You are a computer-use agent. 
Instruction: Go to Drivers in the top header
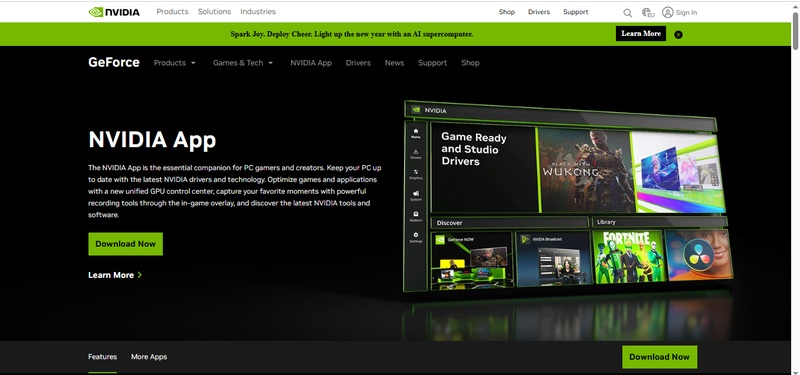point(539,12)
